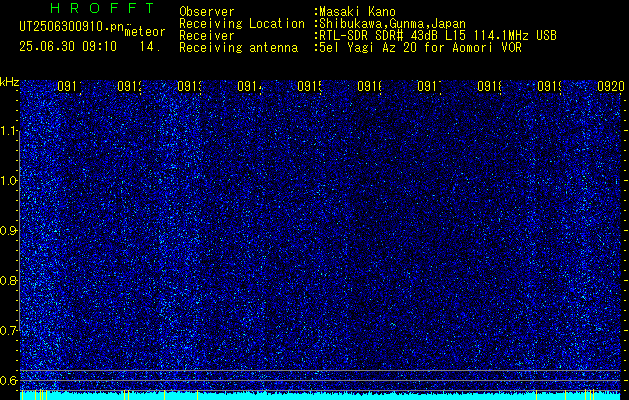Screen dimensions: 629x400
Task: Click the 0920 time marker
Action: tap(611, 86)
